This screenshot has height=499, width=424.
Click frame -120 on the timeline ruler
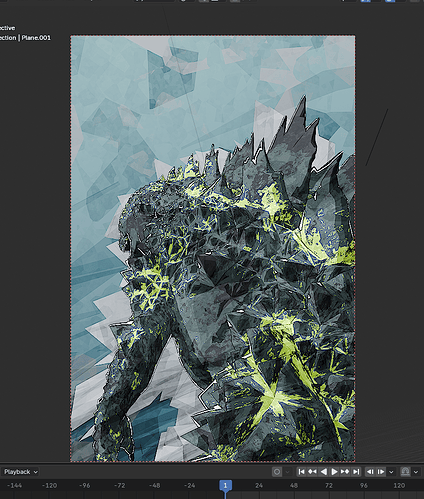coord(49,485)
